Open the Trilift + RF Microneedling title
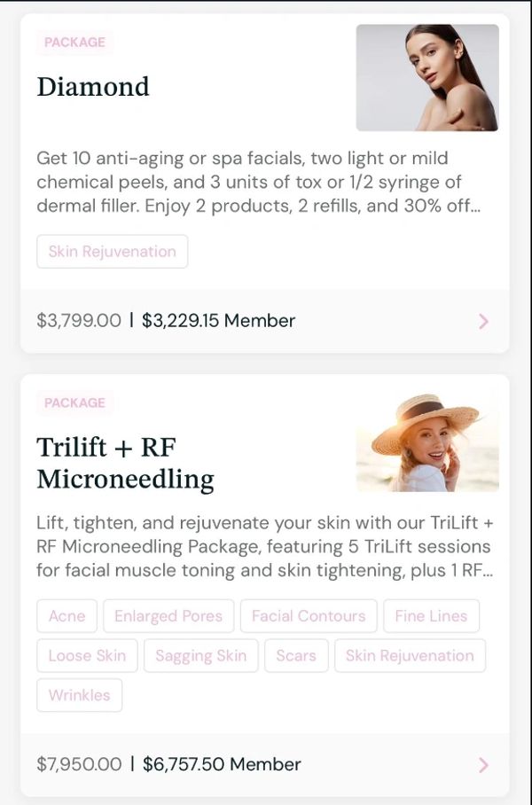The image size is (532, 805). click(125, 463)
